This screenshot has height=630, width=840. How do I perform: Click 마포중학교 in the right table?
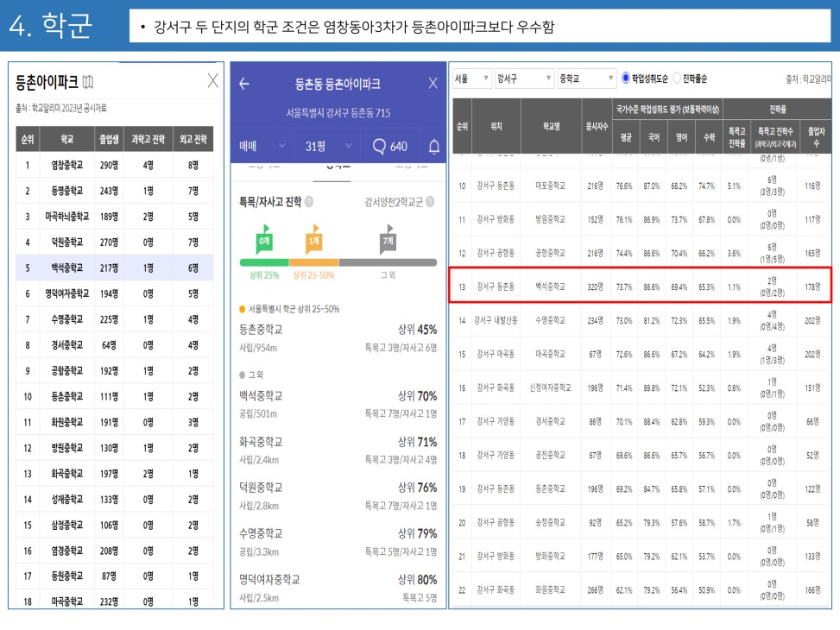pyautogui.click(x=550, y=186)
